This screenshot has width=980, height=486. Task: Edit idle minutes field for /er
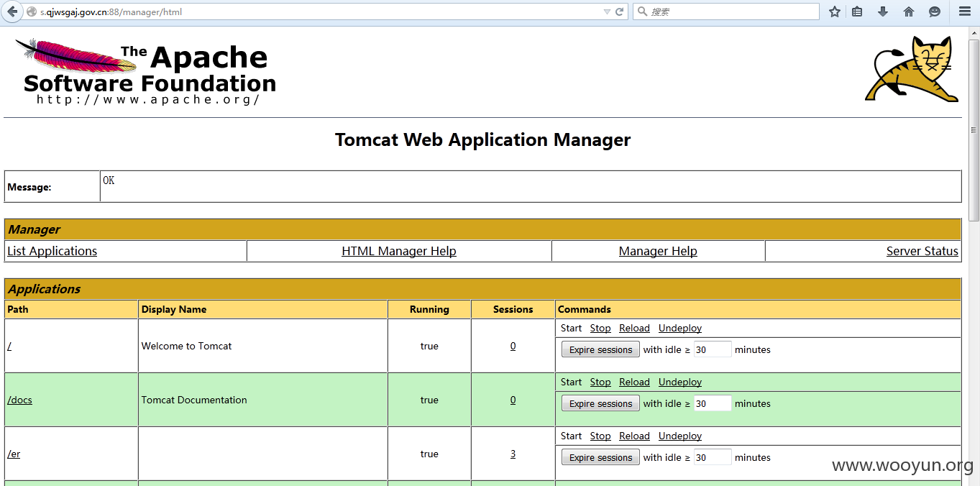713,457
